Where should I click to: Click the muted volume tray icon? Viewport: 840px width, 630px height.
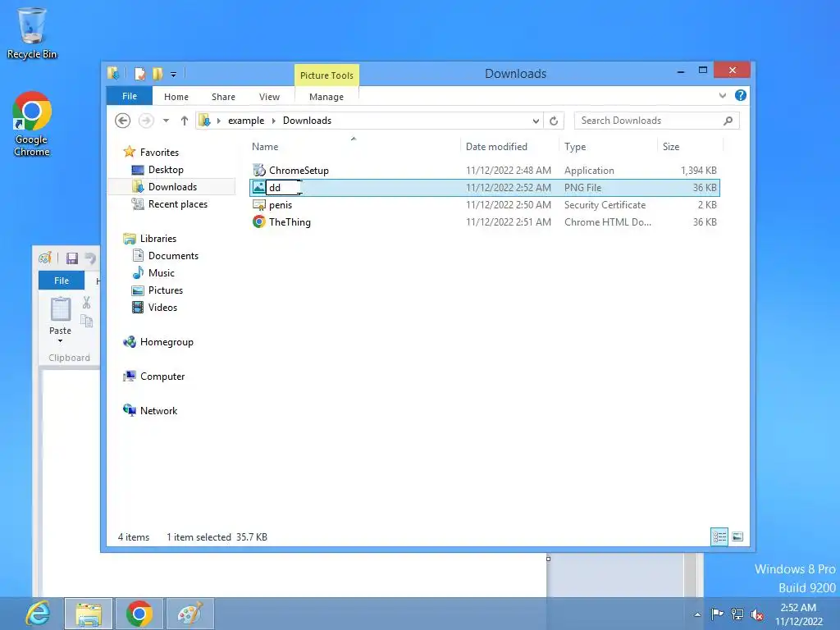point(757,614)
